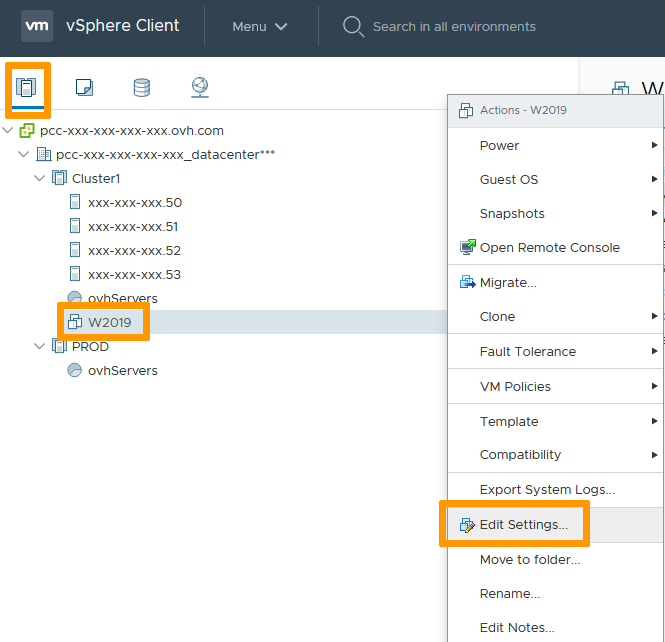Open the Hosts and Clusters view icon
Image resolution: width=665 pixels, height=642 pixels.
[26, 87]
